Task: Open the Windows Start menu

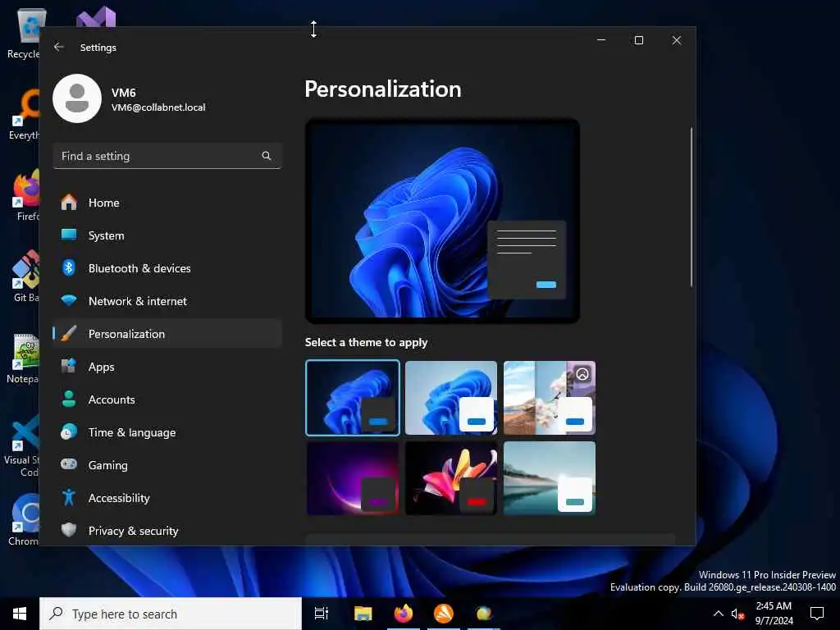Action: pos(20,614)
